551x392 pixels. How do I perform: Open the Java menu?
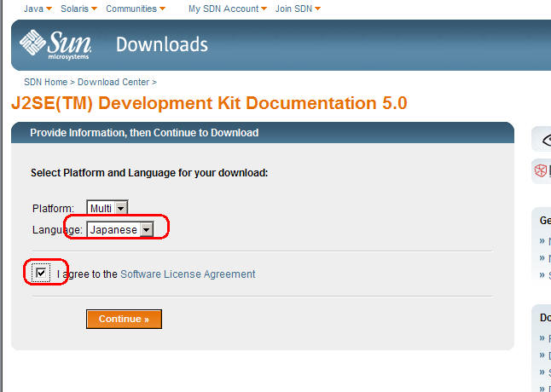(x=33, y=9)
